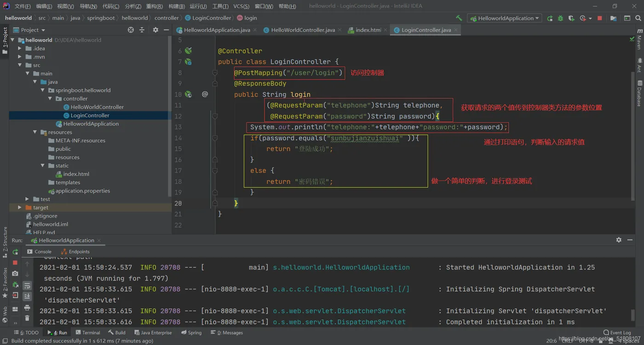Select HelloWorldController in project tree
The image size is (644, 345).
click(97, 107)
